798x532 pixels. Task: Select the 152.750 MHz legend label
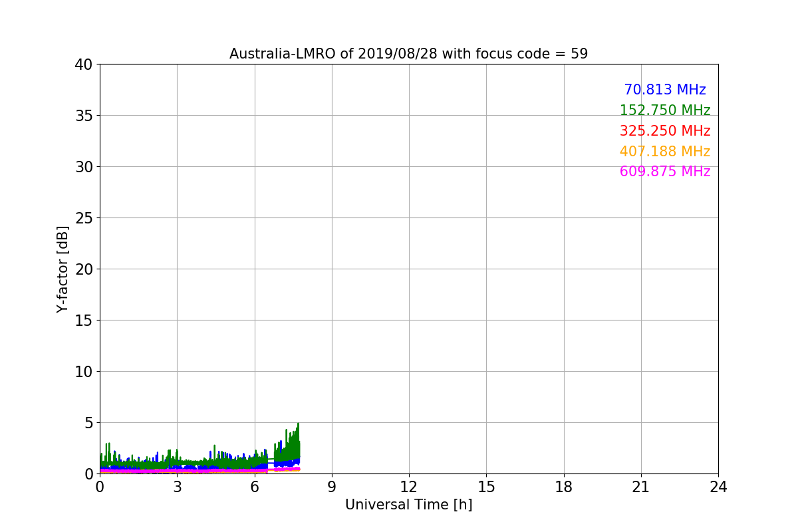click(x=665, y=110)
